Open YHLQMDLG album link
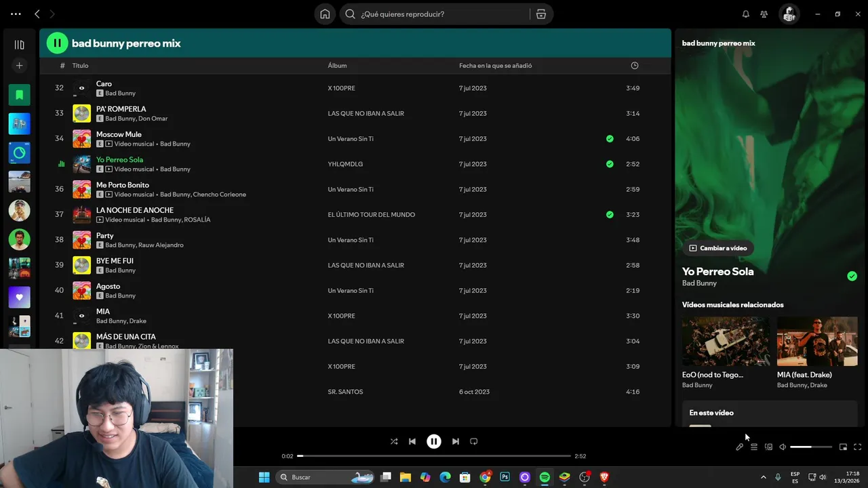The image size is (868, 488). tap(345, 164)
